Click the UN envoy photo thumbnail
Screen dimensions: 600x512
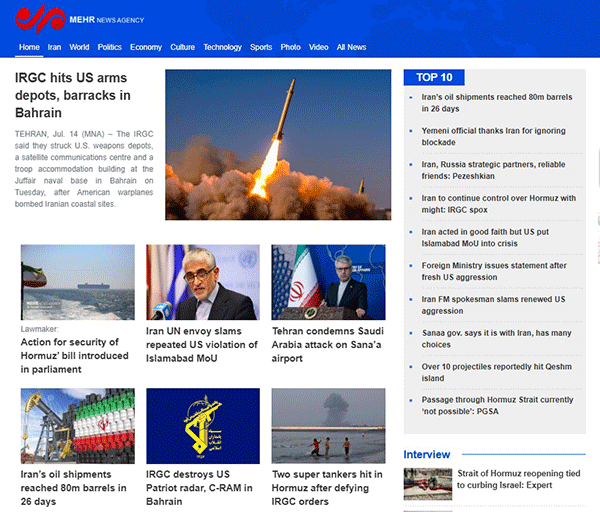point(203,282)
